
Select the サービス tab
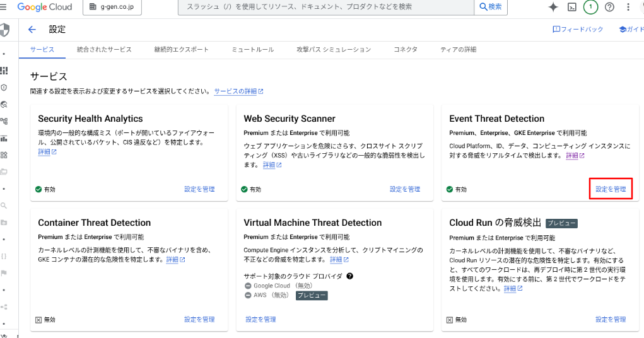42,50
